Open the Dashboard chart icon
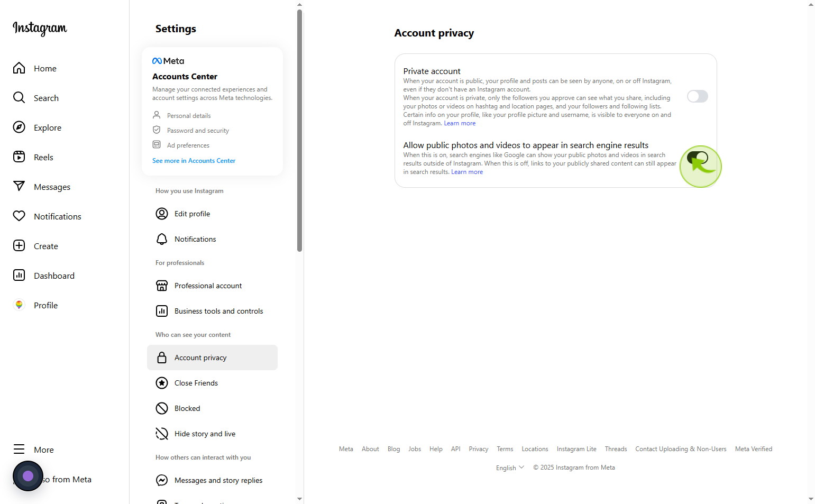 [19, 276]
